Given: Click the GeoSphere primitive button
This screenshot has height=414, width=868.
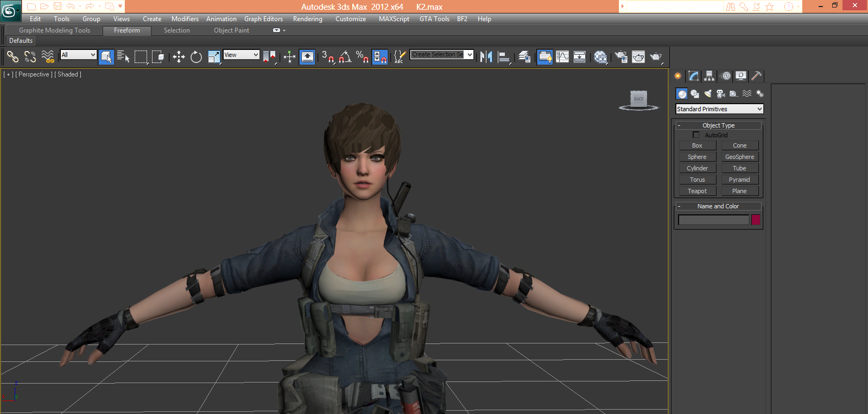Looking at the screenshot, I should coord(740,157).
